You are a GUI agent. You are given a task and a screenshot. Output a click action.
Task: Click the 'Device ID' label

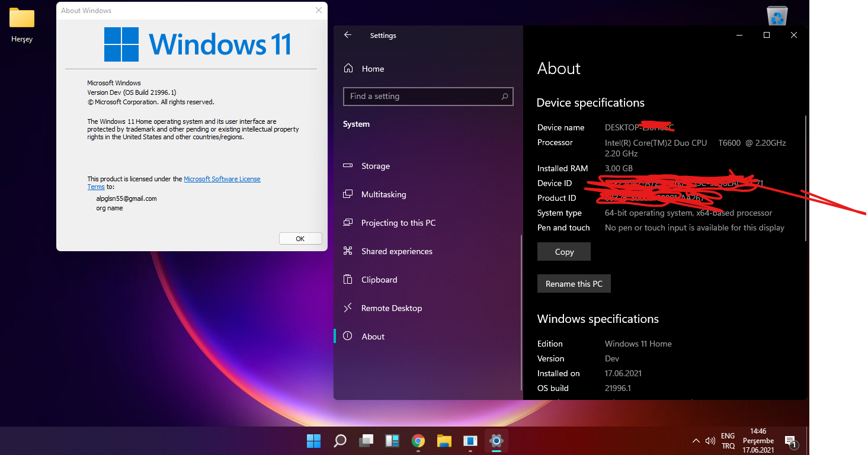point(555,183)
